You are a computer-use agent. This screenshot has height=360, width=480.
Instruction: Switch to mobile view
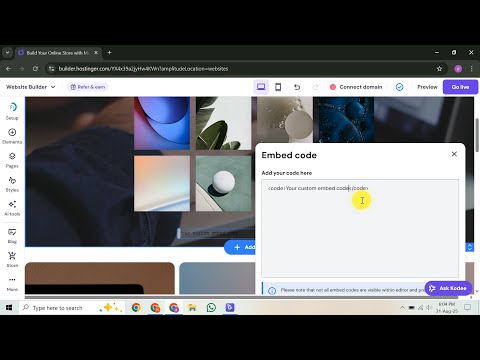point(278,87)
